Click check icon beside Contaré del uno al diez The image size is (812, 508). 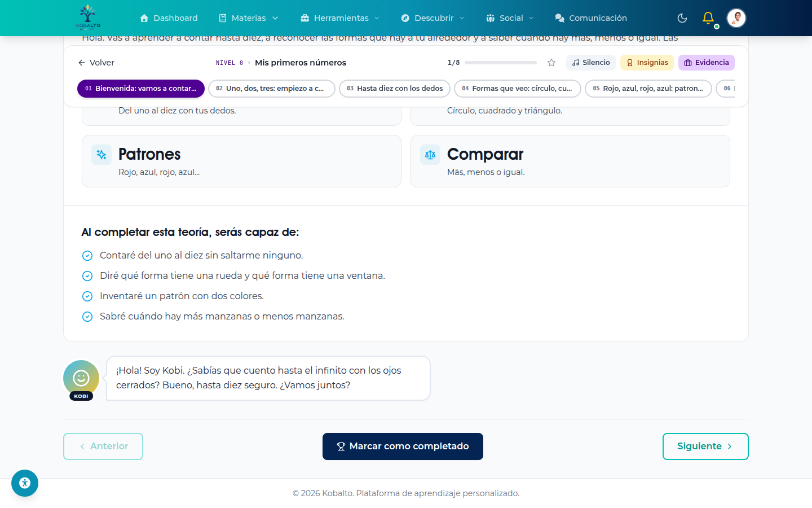(87, 256)
